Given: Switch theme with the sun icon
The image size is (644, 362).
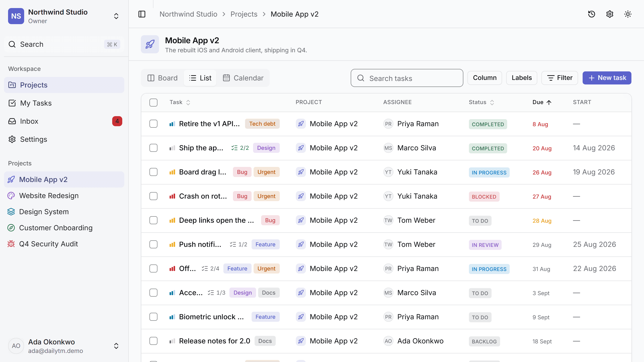Looking at the screenshot, I should (628, 14).
